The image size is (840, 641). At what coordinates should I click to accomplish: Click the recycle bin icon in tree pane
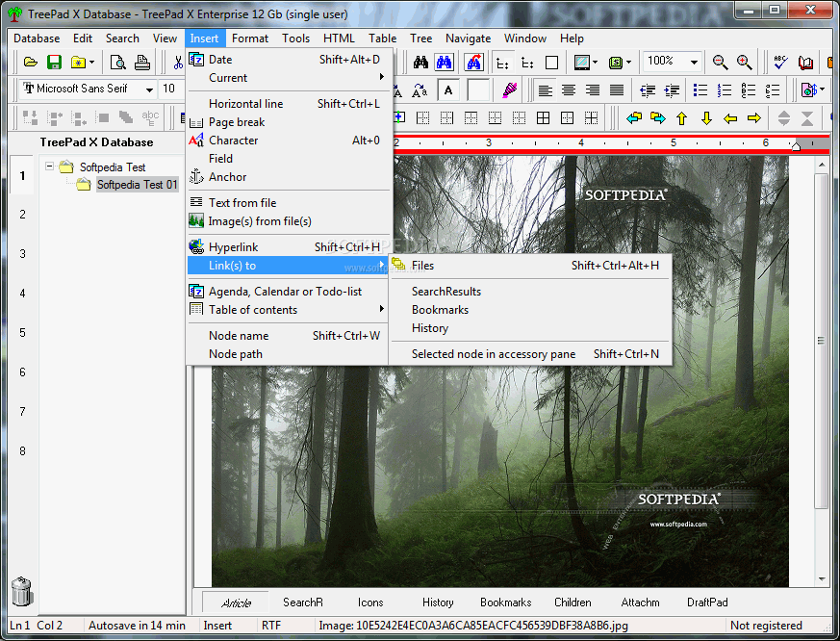pyautogui.click(x=22, y=591)
